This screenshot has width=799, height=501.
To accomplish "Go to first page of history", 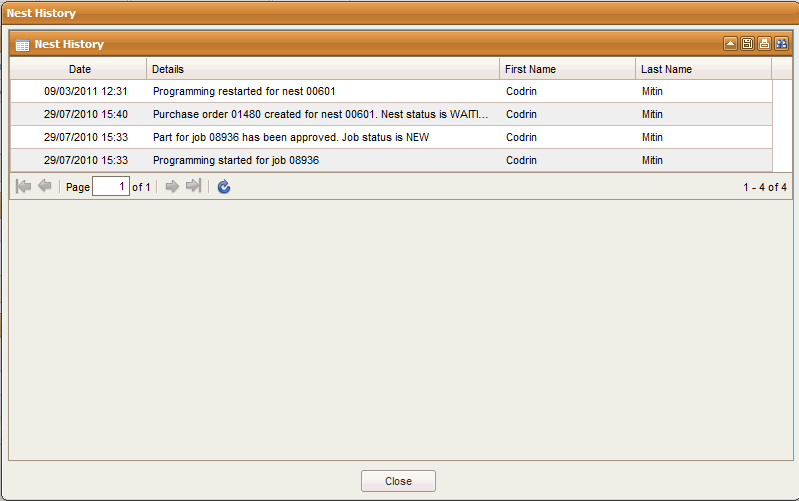I will pyautogui.click(x=24, y=187).
